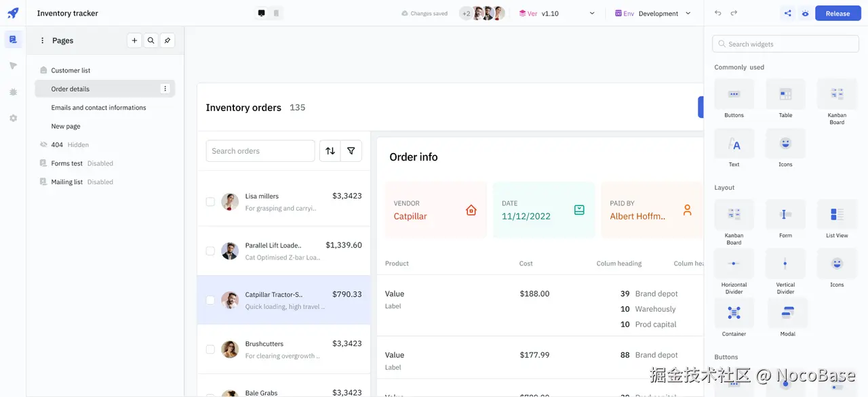Open the Env Development dropdown
The height and width of the screenshot is (397, 868).
click(653, 13)
